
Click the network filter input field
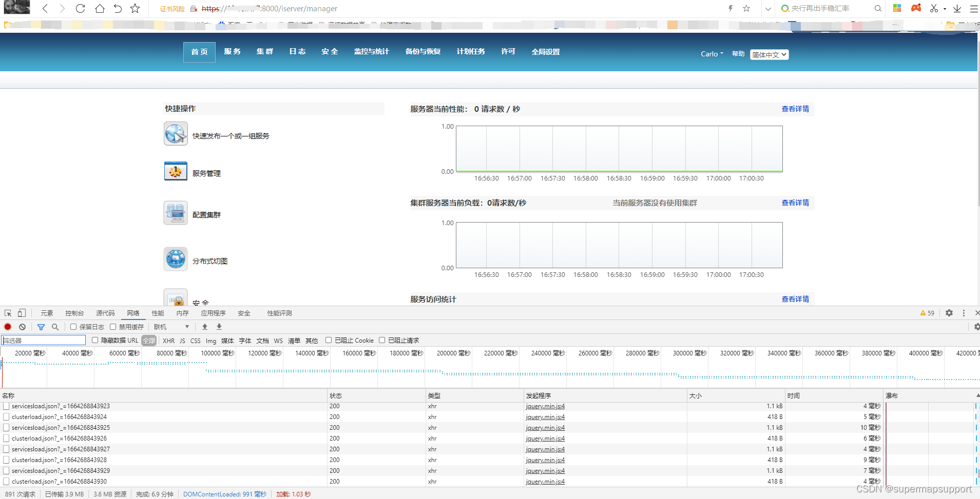pos(44,341)
